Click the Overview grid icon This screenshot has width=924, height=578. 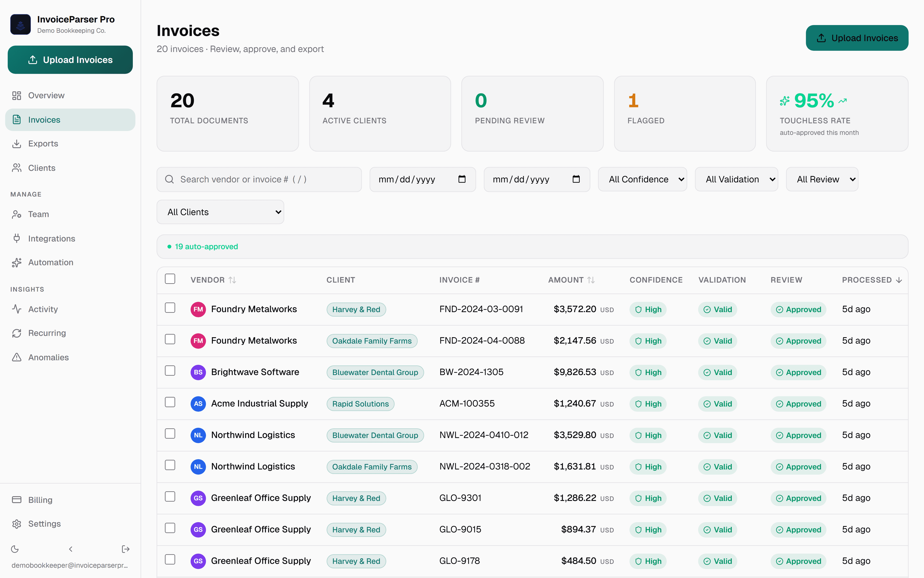16,96
